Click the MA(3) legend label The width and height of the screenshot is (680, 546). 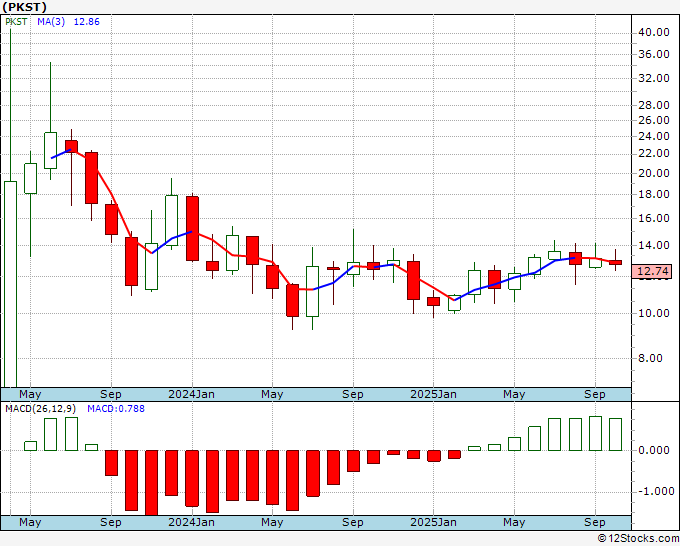pyautogui.click(x=51, y=22)
